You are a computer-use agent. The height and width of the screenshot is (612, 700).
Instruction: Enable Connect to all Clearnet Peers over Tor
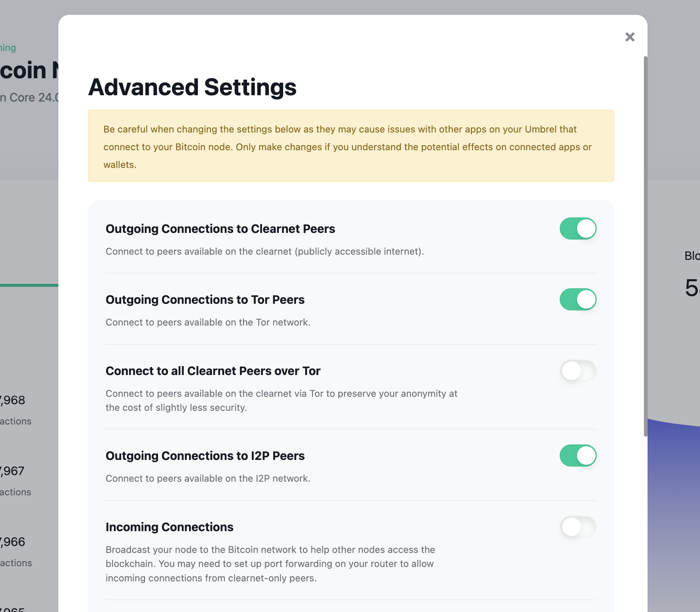click(578, 371)
